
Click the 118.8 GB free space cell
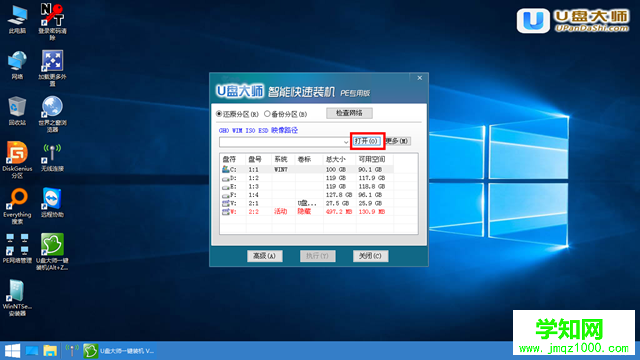(x=371, y=187)
